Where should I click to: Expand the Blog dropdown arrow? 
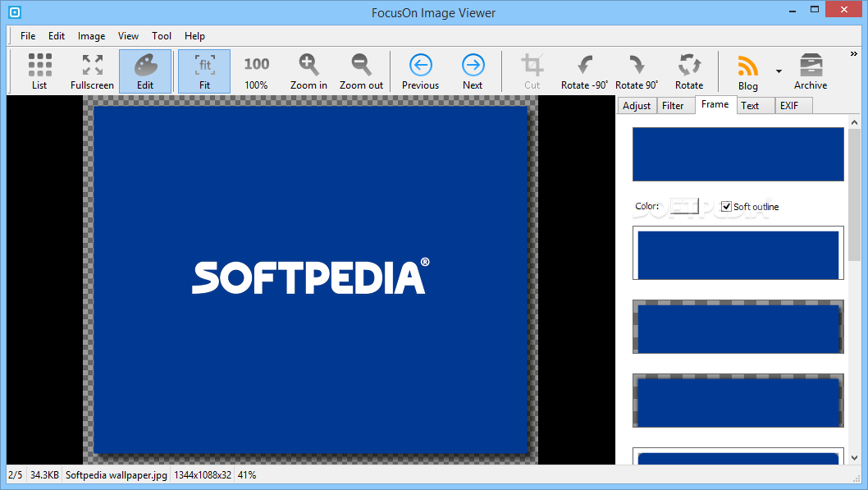click(779, 71)
